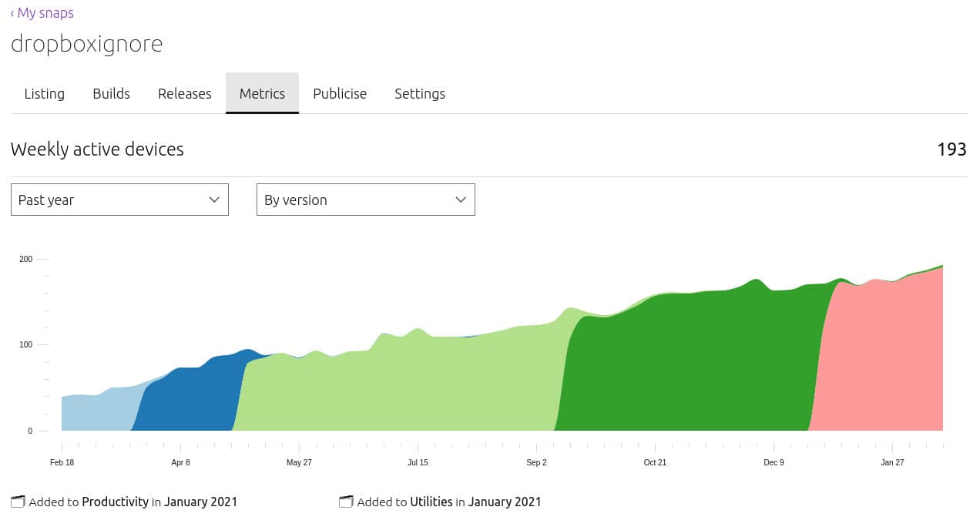Go to the Publicise tab
Viewport: 980px width, 517px height.
point(340,94)
